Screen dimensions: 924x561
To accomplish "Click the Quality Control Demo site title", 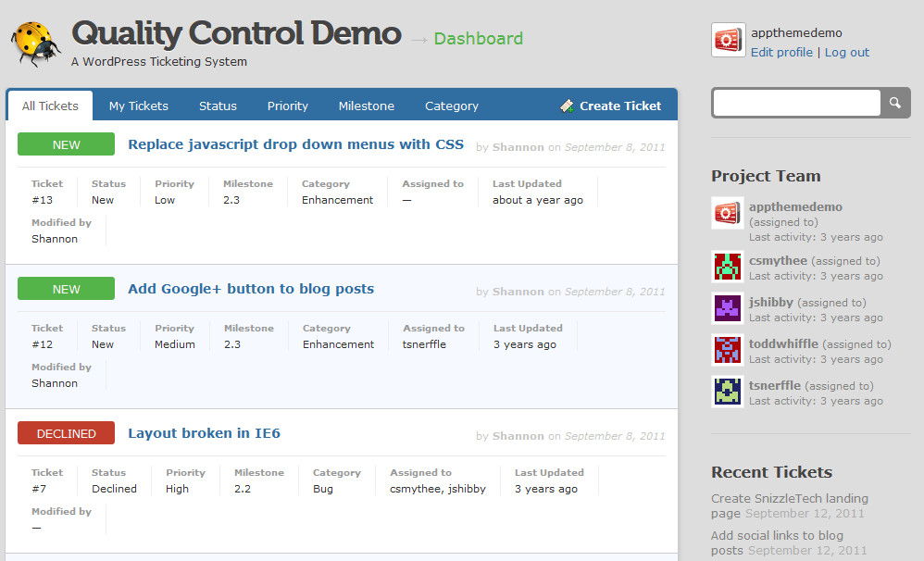I will (236, 33).
